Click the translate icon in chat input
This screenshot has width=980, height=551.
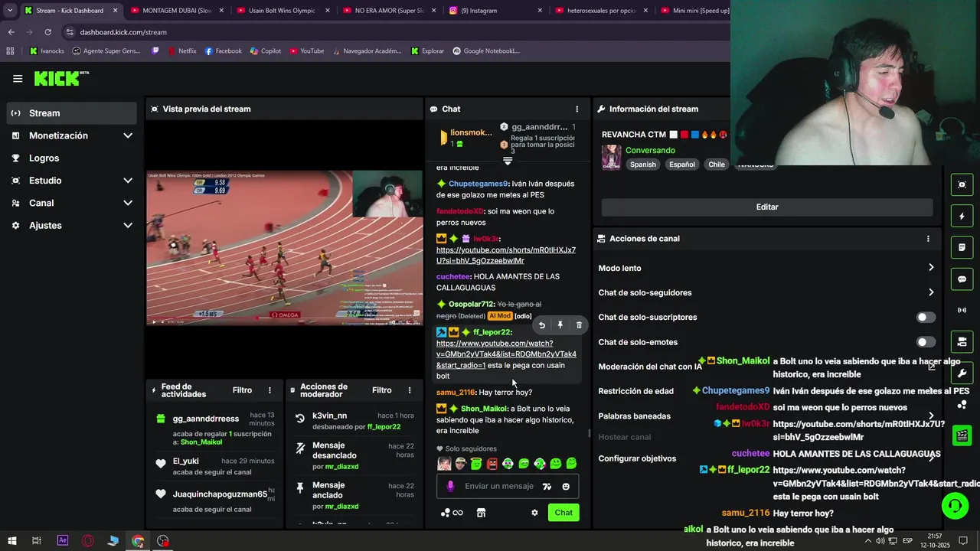pyautogui.click(x=547, y=486)
